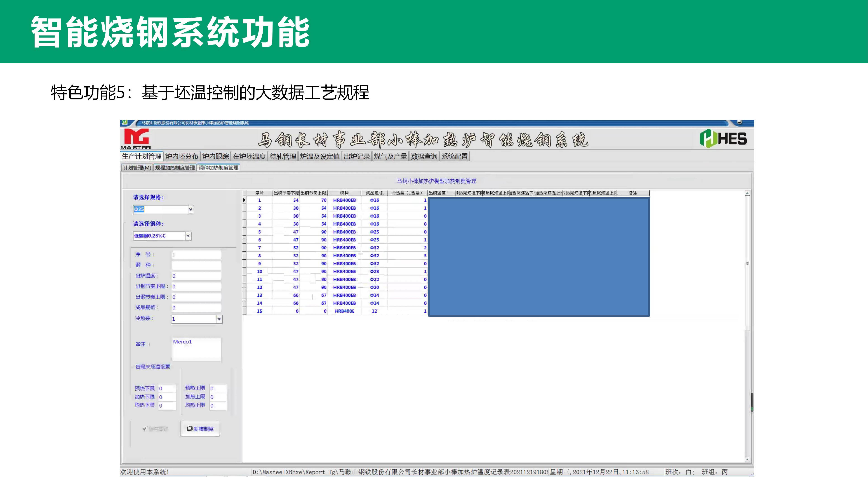The height and width of the screenshot is (488, 868).
Task: Click the vertical scrollbar up arrow
Action: pos(747,193)
